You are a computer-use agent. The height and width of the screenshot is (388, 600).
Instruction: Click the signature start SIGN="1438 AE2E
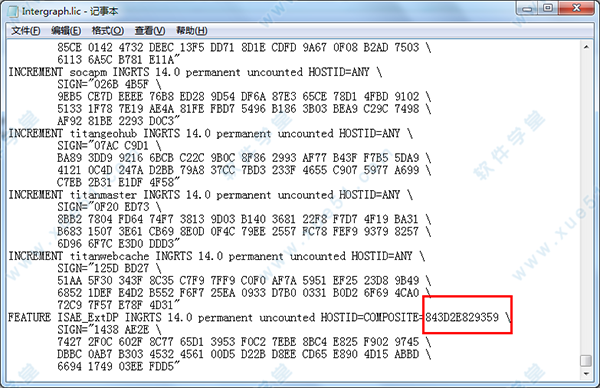tap(103, 329)
